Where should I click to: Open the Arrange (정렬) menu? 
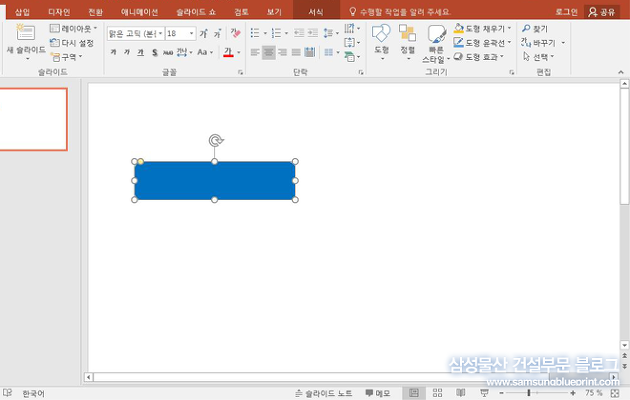click(407, 42)
